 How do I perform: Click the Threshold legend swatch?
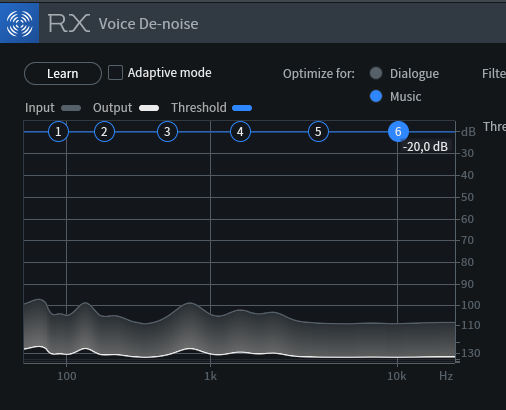[x=242, y=108]
